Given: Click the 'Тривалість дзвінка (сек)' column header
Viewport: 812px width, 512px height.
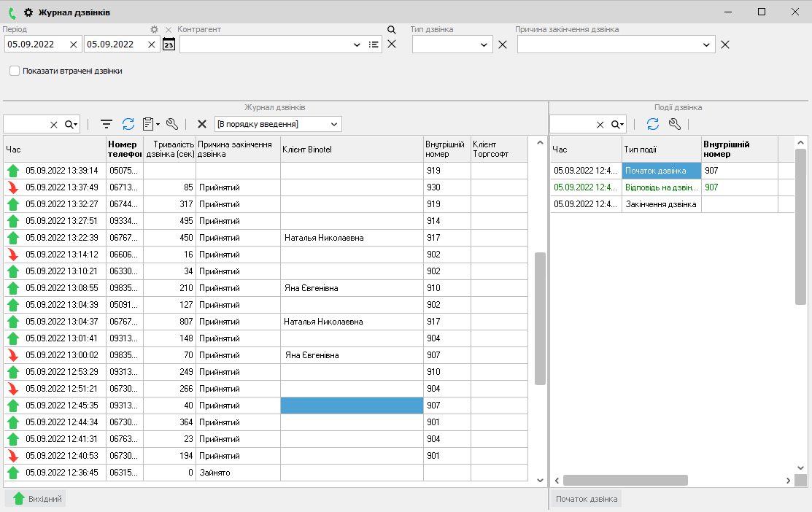Looking at the screenshot, I should (x=170, y=149).
